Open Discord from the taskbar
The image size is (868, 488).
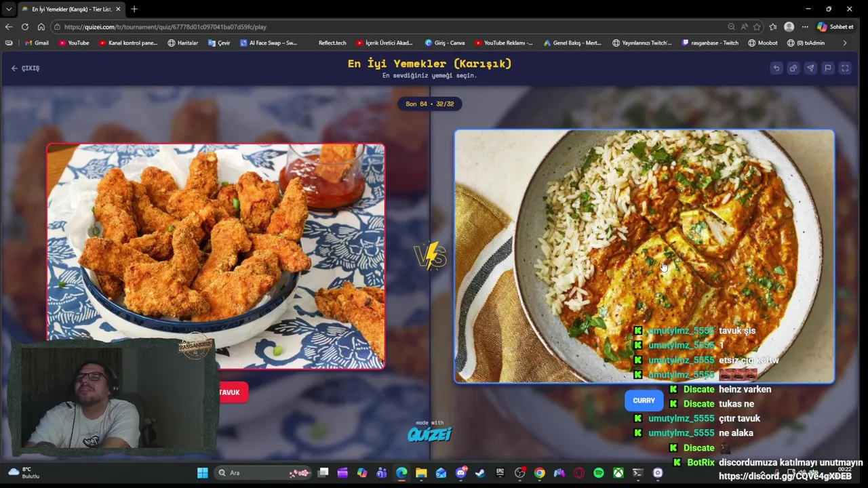(461, 473)
